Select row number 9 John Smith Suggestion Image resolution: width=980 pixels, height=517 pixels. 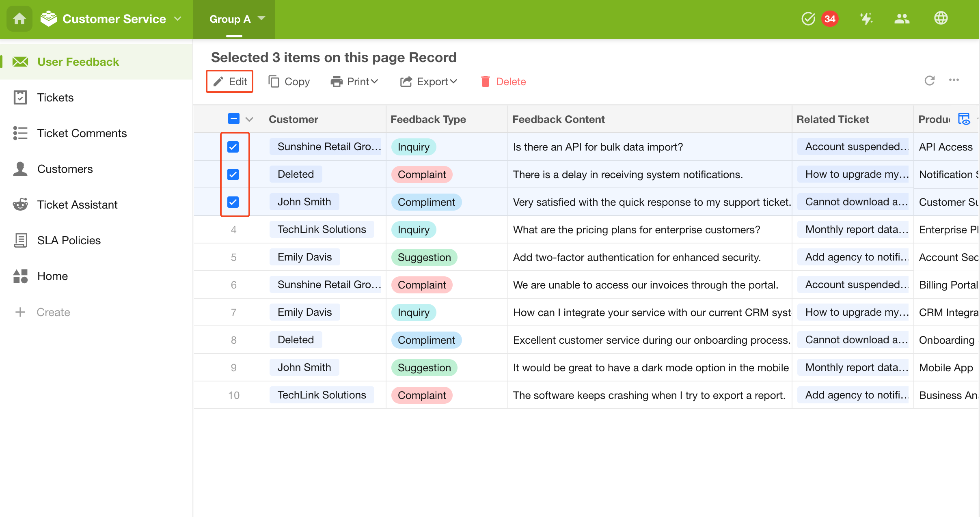pyautogui.click(x=233, y=368)
